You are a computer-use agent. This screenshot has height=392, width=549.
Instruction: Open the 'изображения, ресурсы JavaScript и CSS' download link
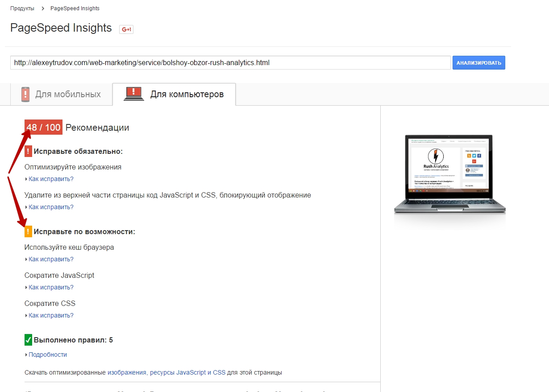click(x=166, y=372)
